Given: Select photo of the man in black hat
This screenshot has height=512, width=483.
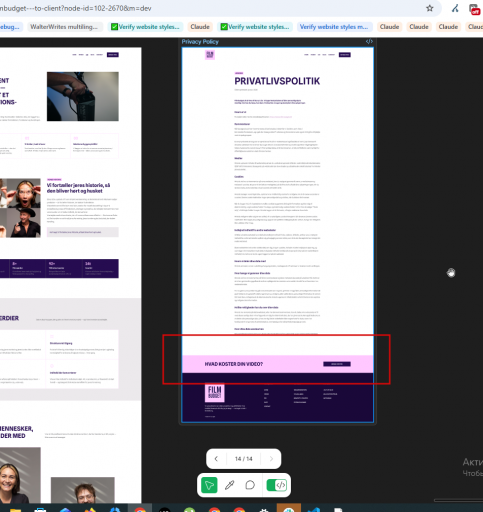Looking at the screenshot, I should tap(25, 223).
